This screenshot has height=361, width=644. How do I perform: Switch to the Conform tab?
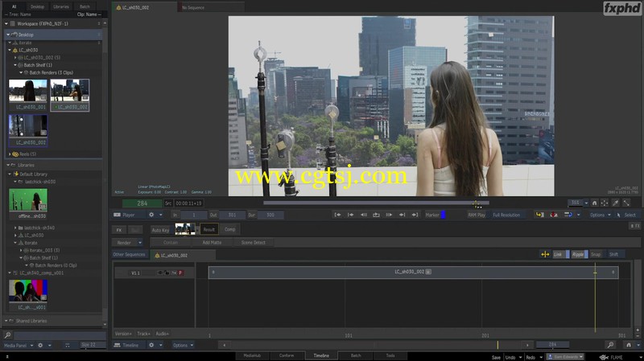287,355
